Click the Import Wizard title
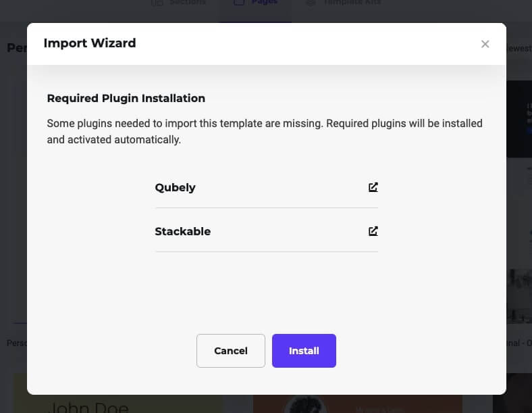 tap(90, 43)
